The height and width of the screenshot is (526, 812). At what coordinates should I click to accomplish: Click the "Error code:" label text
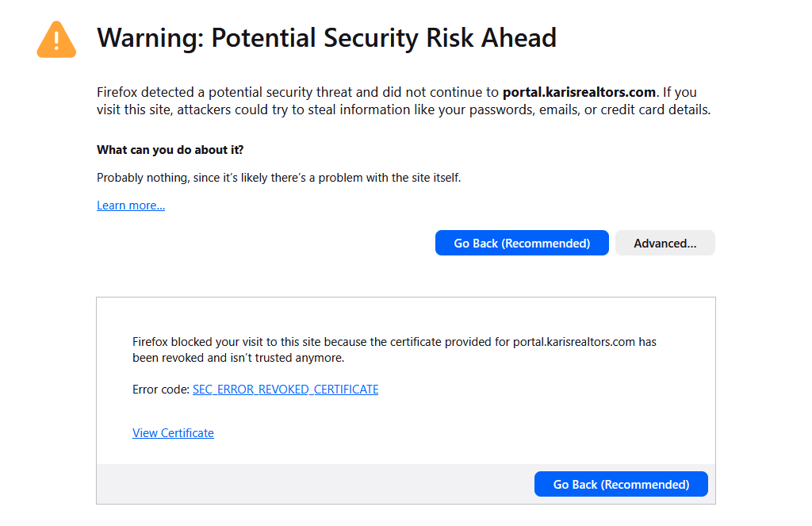161,390
